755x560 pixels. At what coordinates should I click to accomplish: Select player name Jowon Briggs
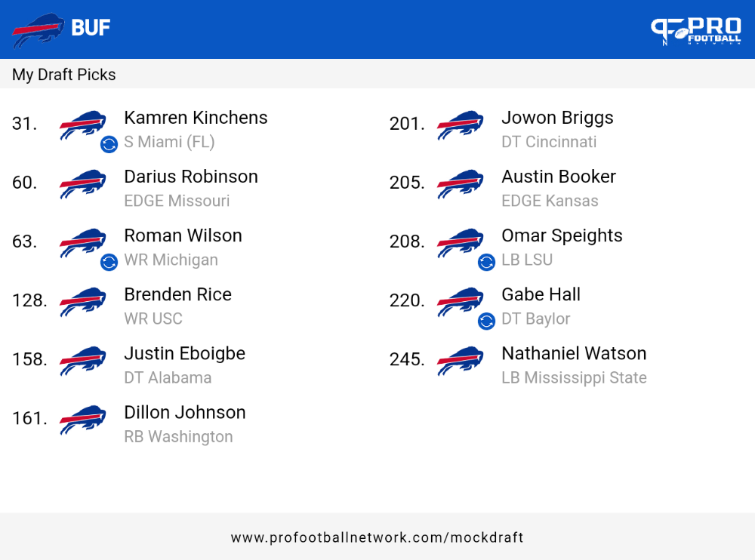[x=558, y=118]
